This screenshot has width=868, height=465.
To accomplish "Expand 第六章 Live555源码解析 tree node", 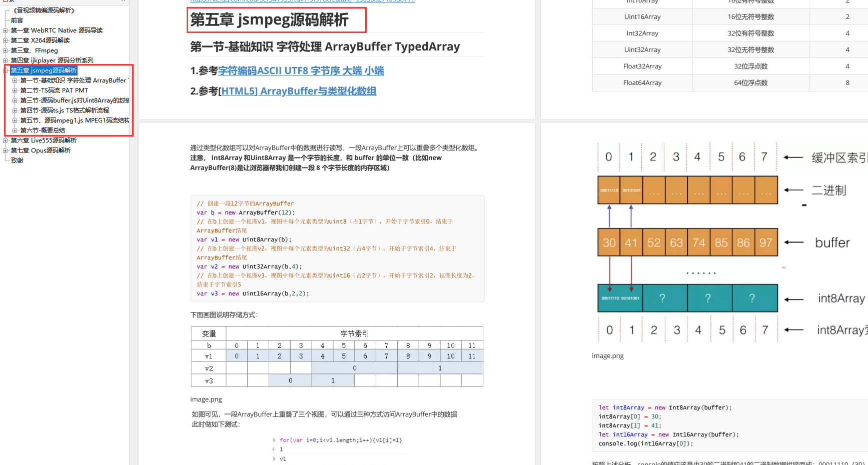I will [x=6, y=140].
